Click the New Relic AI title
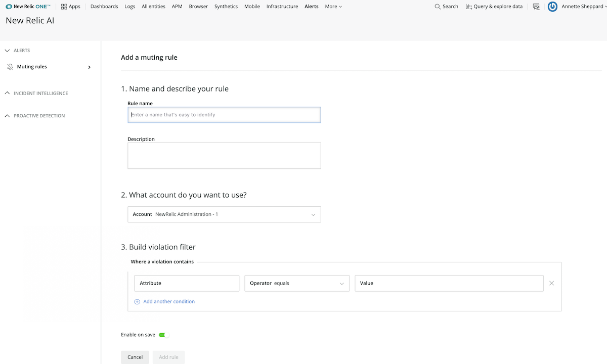Screen dimensions: 607x364 coord(30,21)
